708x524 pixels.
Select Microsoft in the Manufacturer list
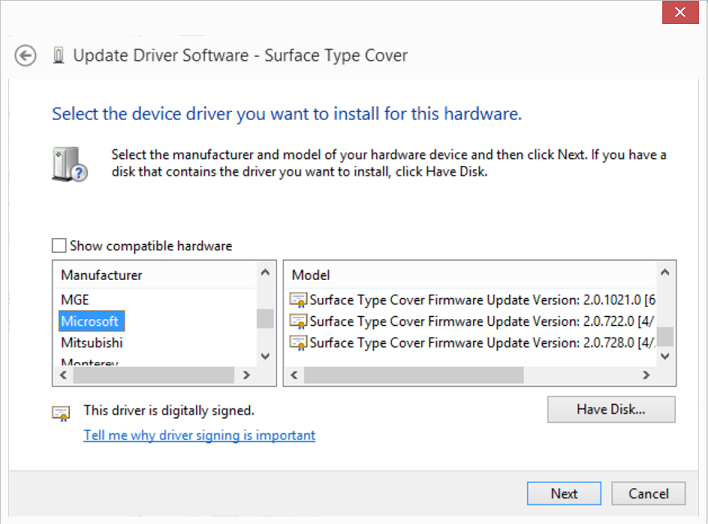[92, 321]
